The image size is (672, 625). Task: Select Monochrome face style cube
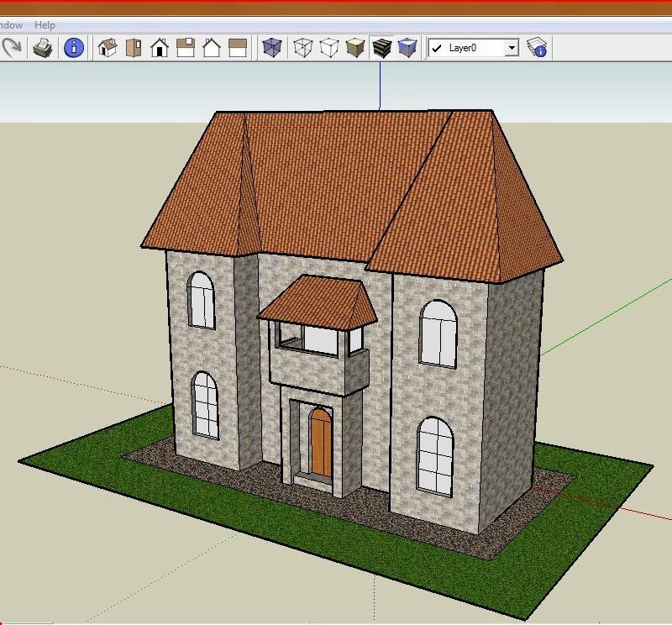(x=407, y=48)
